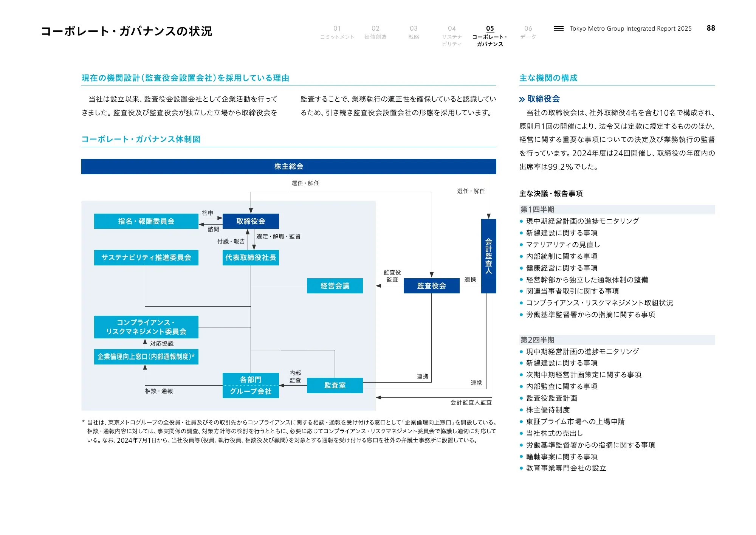Select the 経営会議 box

coord(335,286)
